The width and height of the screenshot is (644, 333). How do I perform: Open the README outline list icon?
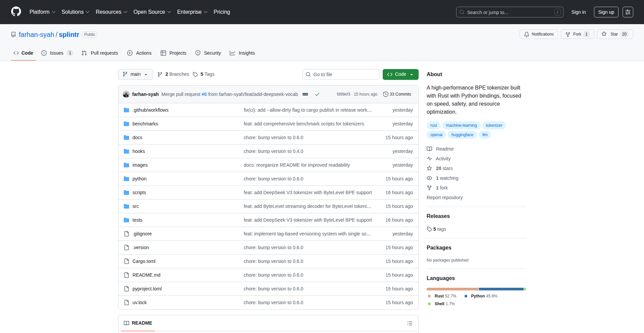(410, 323)
